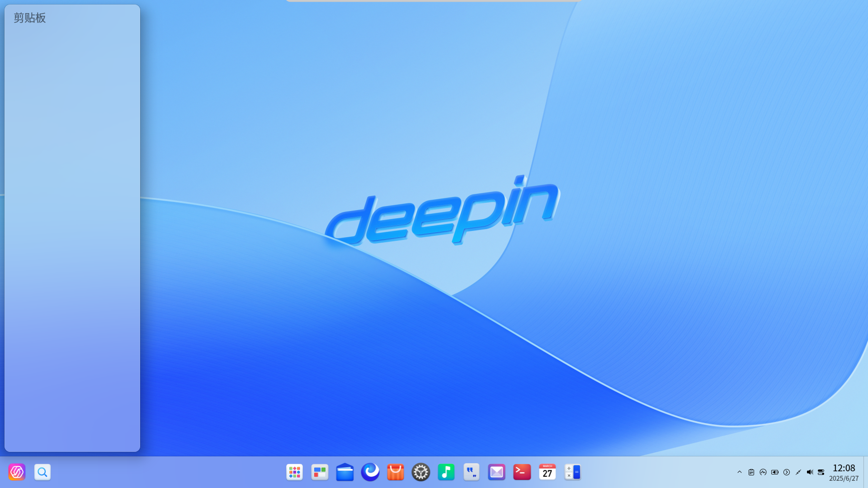868x488 pixels.
Task: Open Control Center gear icon
Action: click(x=421, y=472)
